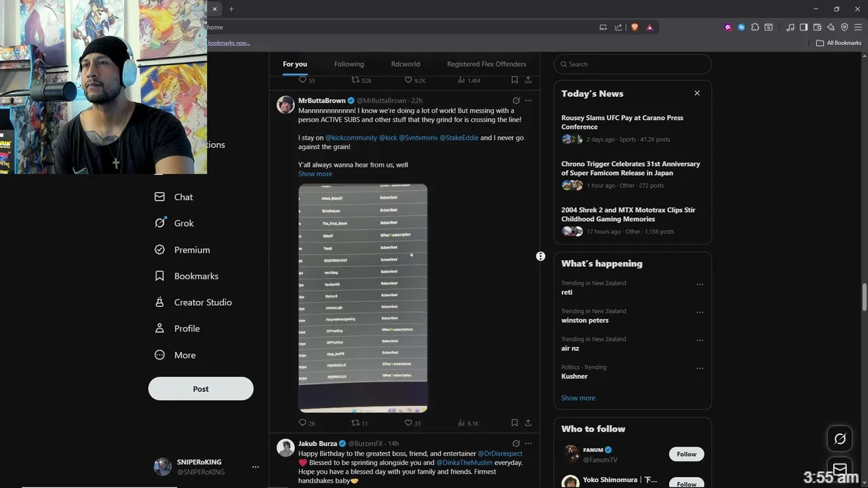This screenshot has height=488, width=868.
Task: Share the MrButtaBrown post
Action: click(x=528, y=423)
